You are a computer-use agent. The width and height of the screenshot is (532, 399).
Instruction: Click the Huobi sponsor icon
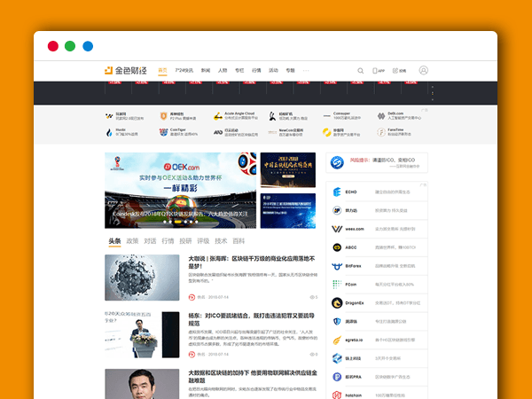[x=109, y=132]
